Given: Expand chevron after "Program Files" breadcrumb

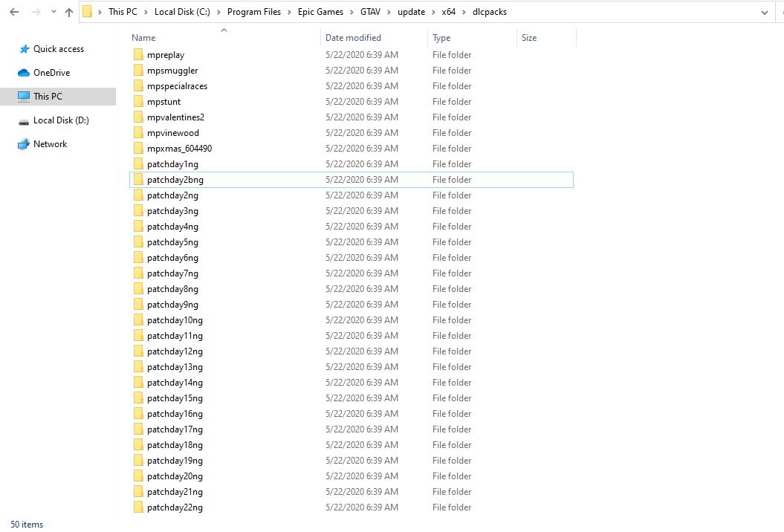Looking at the screenshot, I should coord(289,12).
